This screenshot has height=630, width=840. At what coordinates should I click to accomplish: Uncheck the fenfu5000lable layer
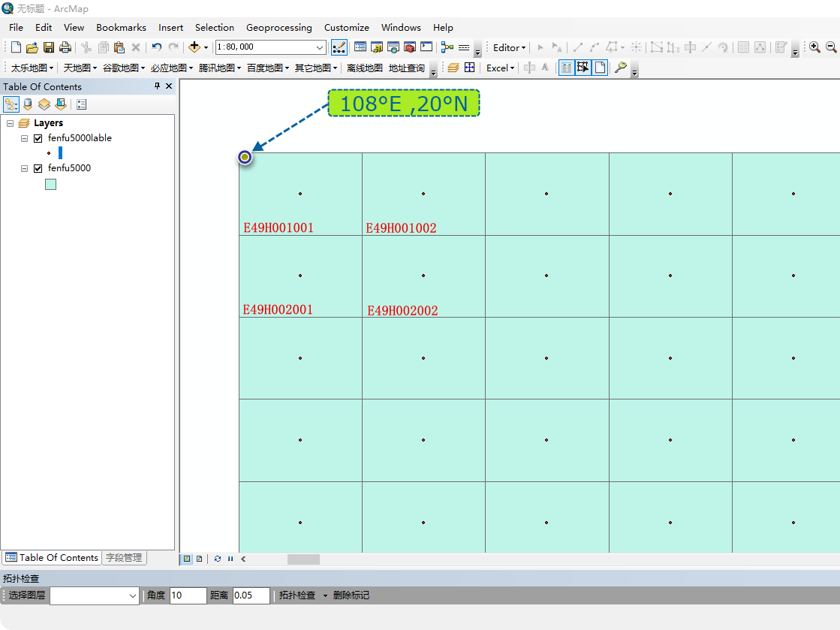(x=38, y=138)
